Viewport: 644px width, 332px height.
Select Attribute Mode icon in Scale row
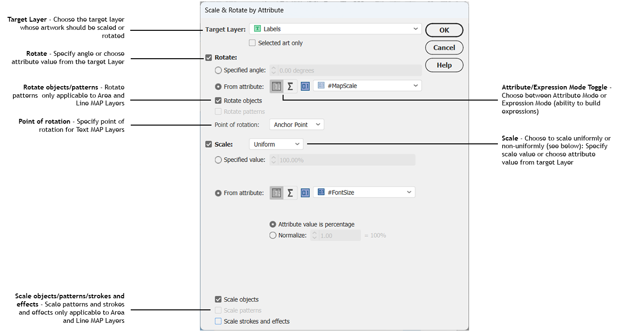[x=276, y=193]
